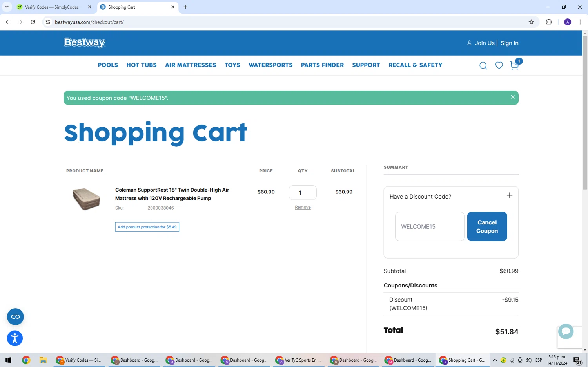Open the SUPPORT menu
This screenshot has height=367, width=588.
point(366,65)
